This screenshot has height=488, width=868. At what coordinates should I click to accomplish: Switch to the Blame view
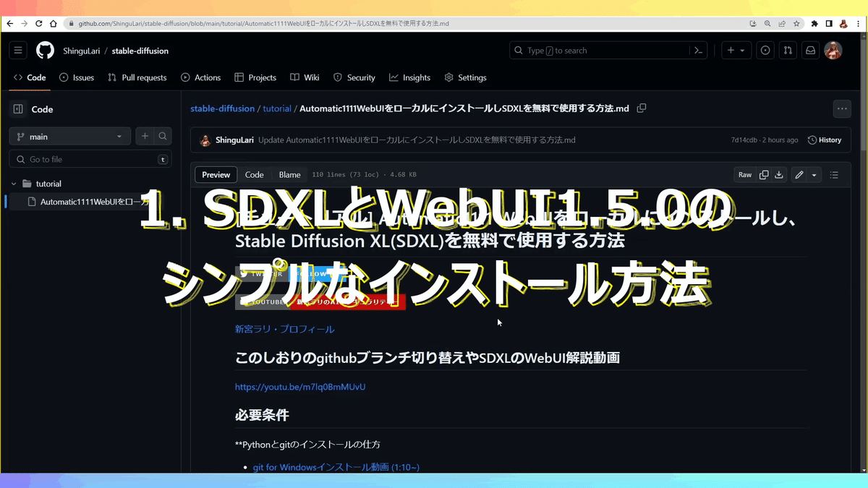[290, 174]
